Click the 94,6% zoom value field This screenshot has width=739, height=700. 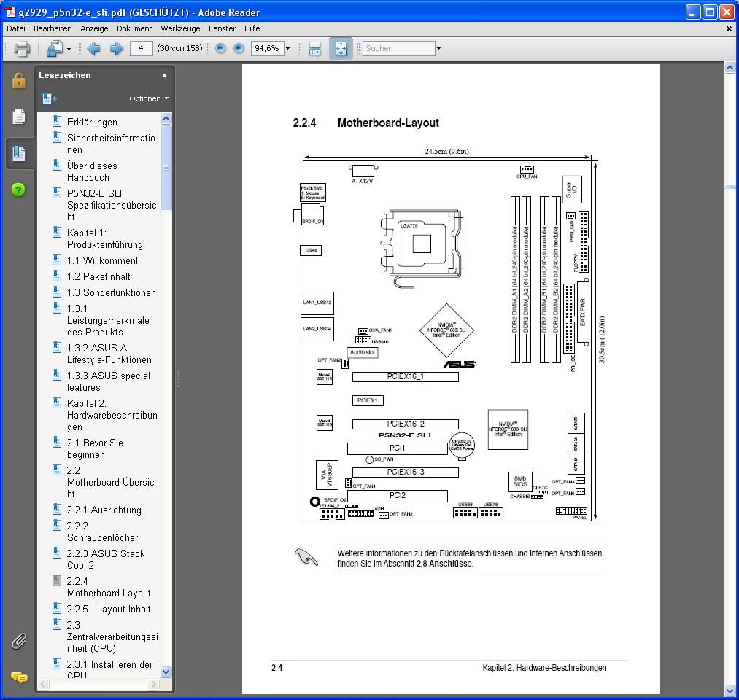[267, 49]
